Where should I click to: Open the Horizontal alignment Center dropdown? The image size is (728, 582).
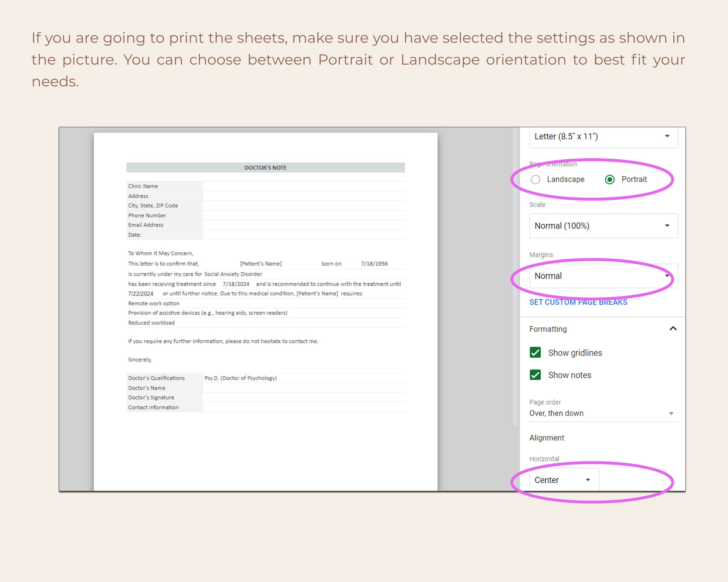[x=564, y=480]
